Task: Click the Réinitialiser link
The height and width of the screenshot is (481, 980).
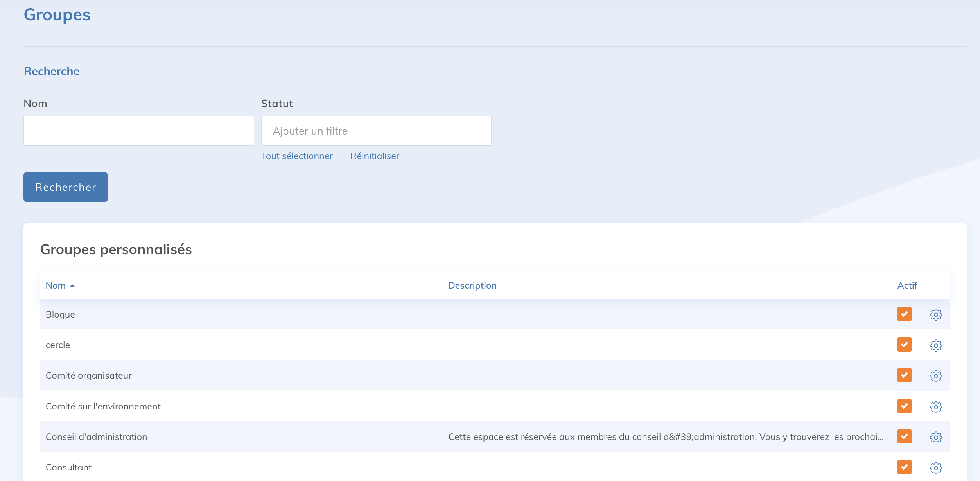Action: [x=375, y=156]
